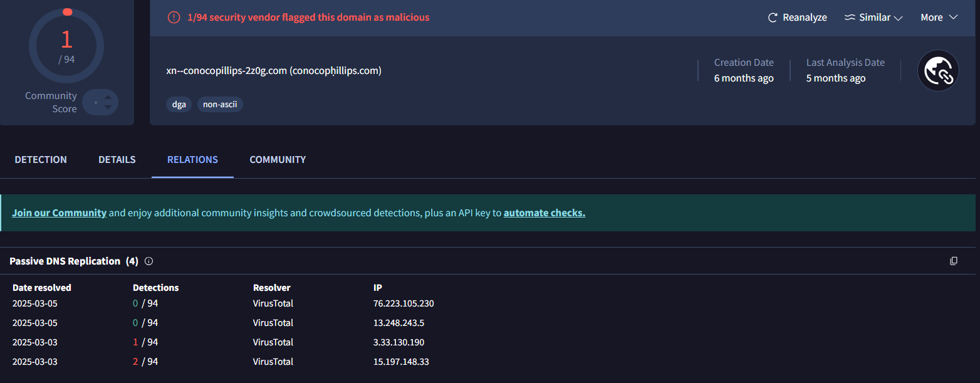Open the COMMUNITY tab
This screenshot has width=980, height=383.
coord(278,160)
